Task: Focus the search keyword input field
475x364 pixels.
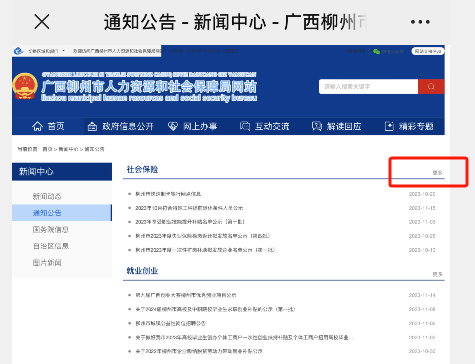Action: [x=368, y=87]
